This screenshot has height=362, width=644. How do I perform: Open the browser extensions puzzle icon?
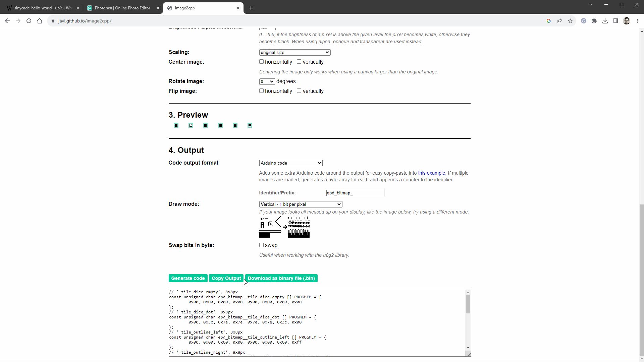point(594,21)
